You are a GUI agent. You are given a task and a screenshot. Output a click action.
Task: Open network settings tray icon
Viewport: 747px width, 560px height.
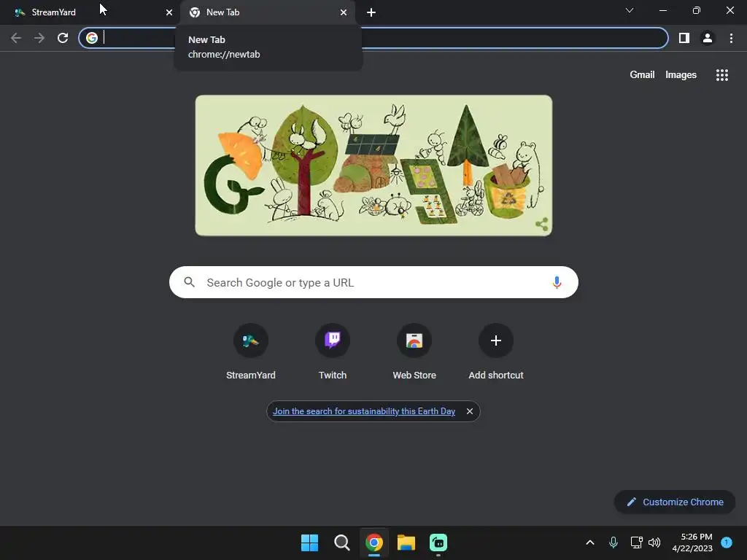click(636, 542)
